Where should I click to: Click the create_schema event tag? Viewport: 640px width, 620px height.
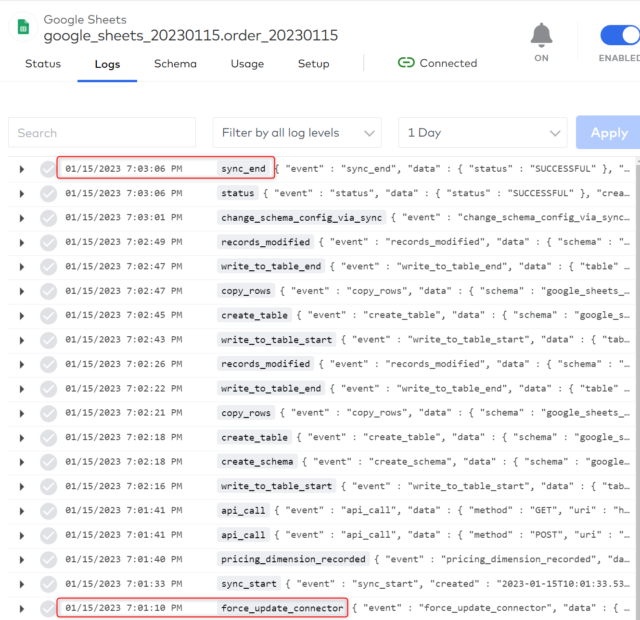[257, 462]
